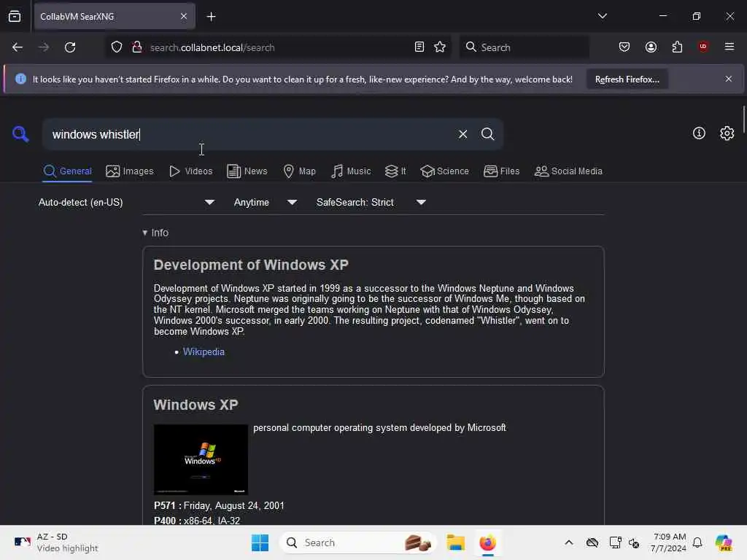Toggle Reader View icon in address bar
Image resolution: width=747 pixels, height=560 pixels.
(x=419, y=47)
